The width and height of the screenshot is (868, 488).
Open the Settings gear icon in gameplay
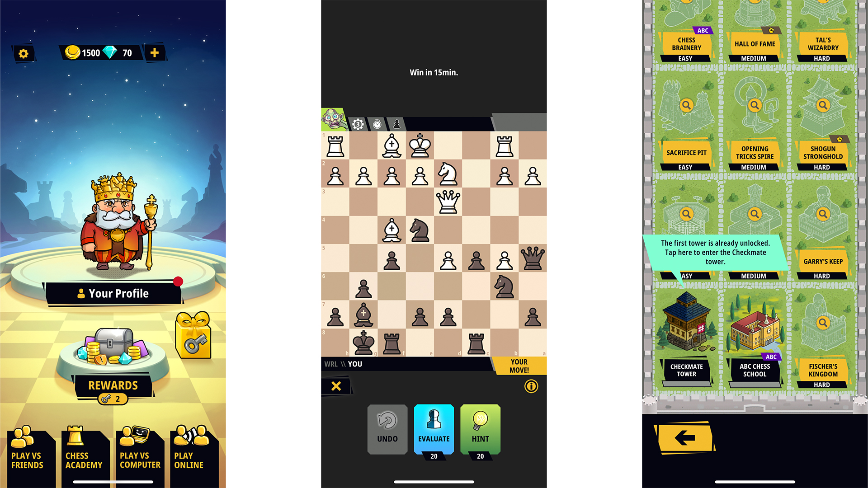359,123
